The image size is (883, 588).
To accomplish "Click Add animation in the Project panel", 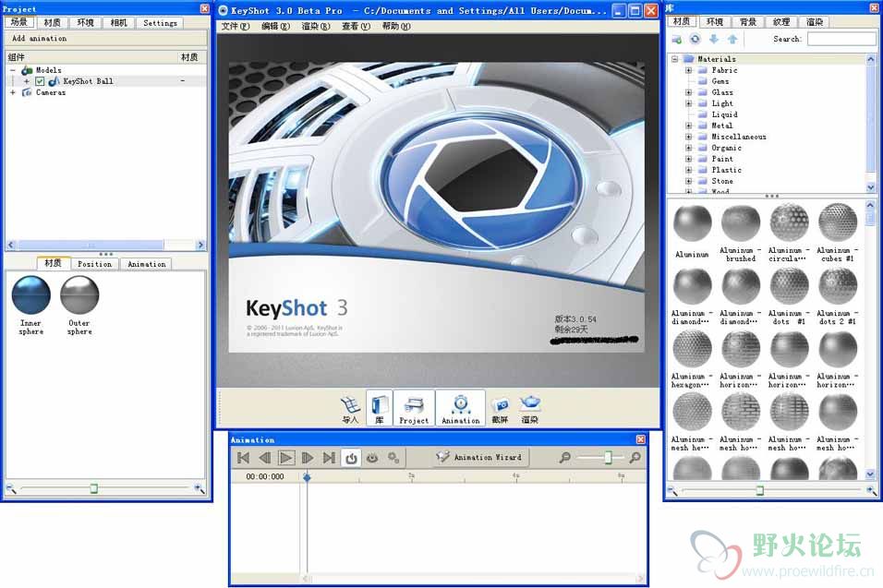I will [x=40, y=38].
